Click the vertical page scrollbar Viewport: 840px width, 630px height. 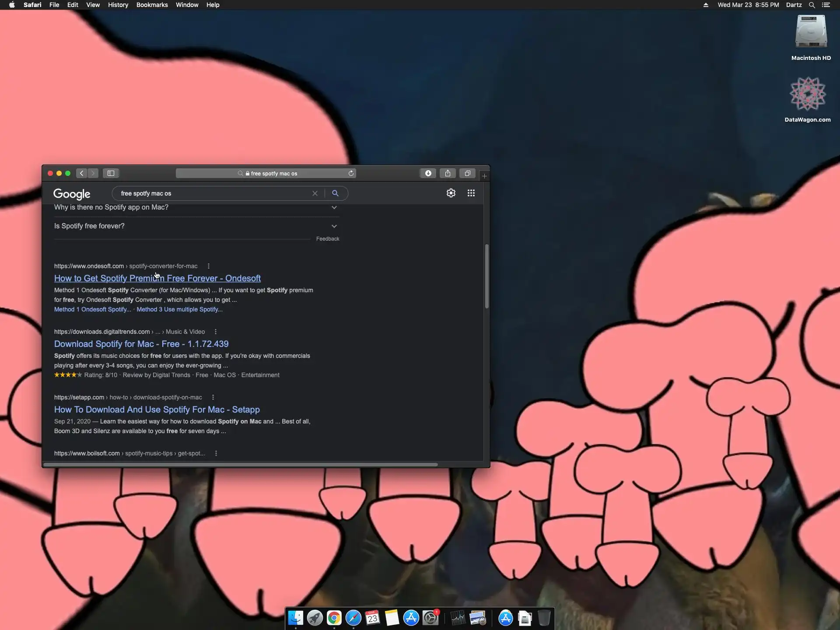tap(486, 276)
